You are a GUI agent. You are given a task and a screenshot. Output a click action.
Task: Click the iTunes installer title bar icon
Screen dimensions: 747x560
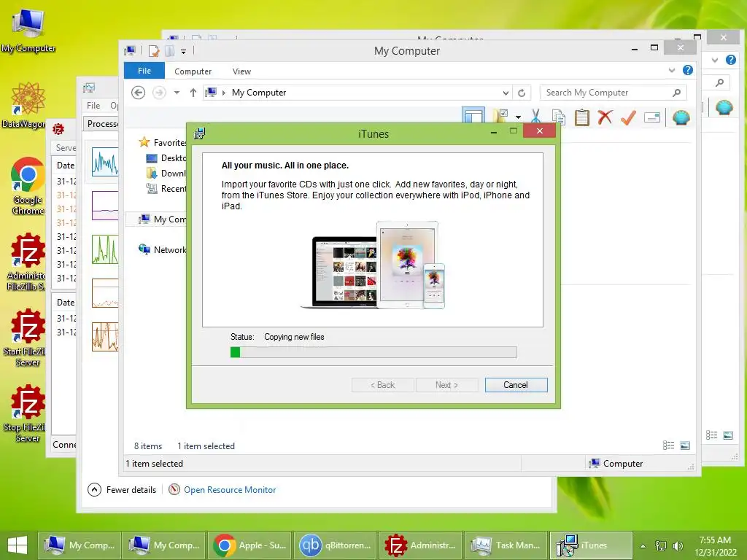point(200,133)
